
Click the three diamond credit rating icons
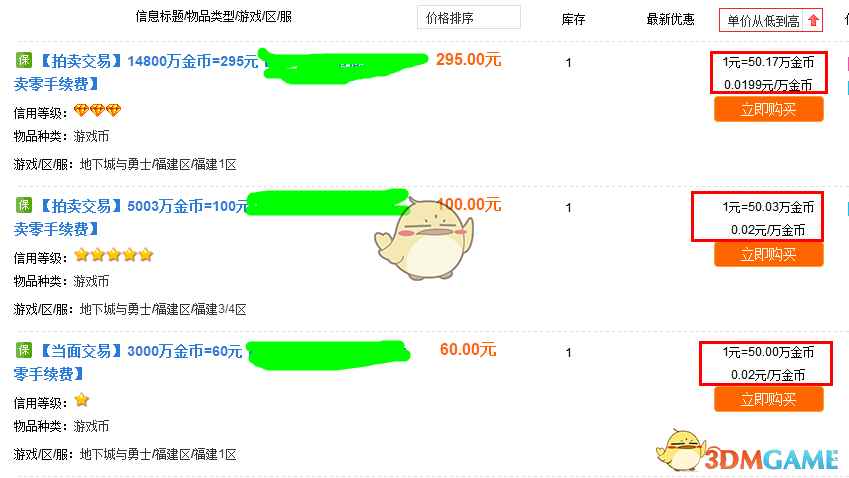tap(97, 111)
